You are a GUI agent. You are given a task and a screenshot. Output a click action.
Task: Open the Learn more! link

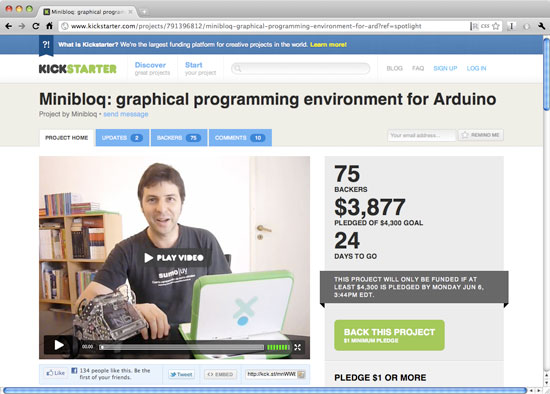click(x=328, y=45)
